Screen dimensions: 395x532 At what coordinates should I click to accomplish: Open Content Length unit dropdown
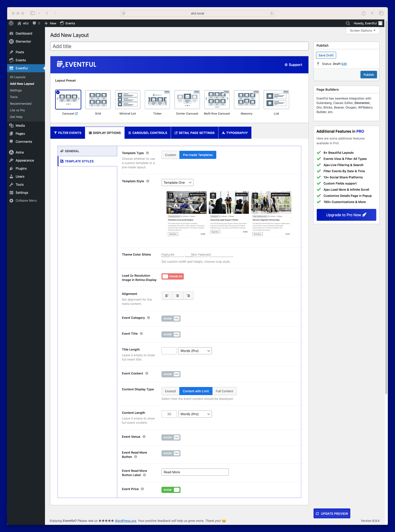(x=195, y=414)
